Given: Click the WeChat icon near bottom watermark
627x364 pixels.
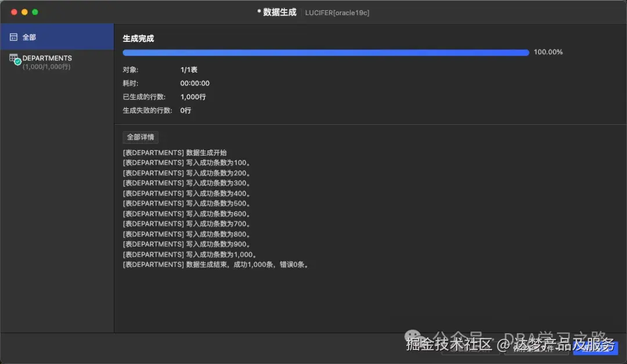Looking at the screenshot, I should click(x=412, y=337).
